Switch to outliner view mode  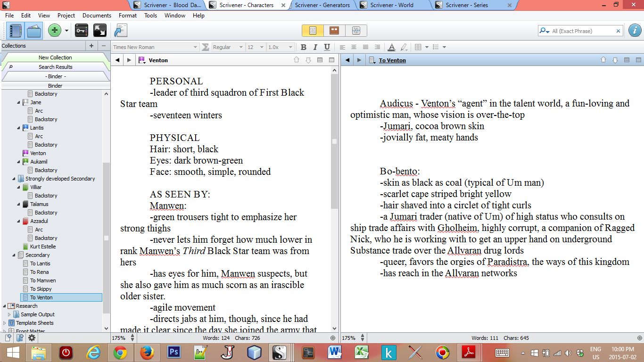coord(356,31)
